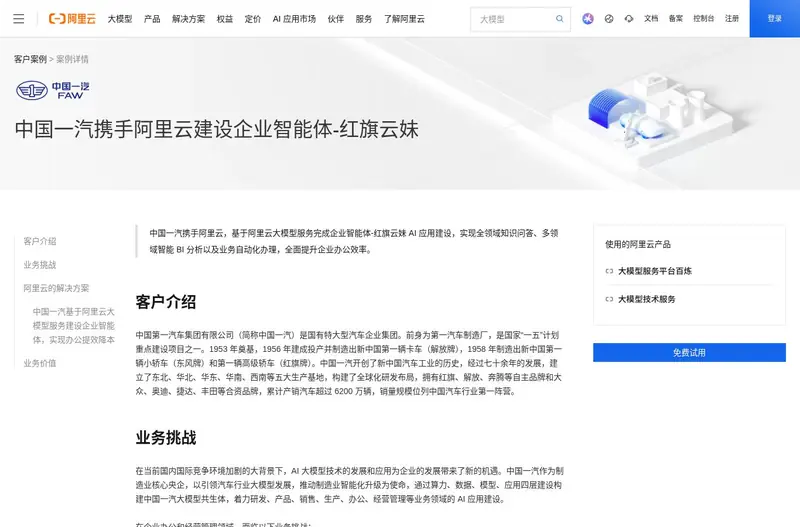Click link icon beside 大模型服务平台百炼
800x527 pixels.
tap(609, 271)
